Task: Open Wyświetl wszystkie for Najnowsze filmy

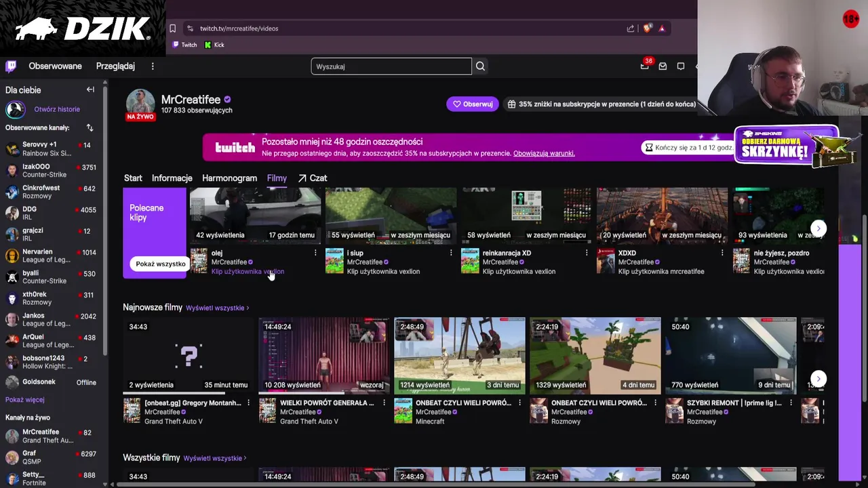Action: pyautogui.click(x=217, y=308)
